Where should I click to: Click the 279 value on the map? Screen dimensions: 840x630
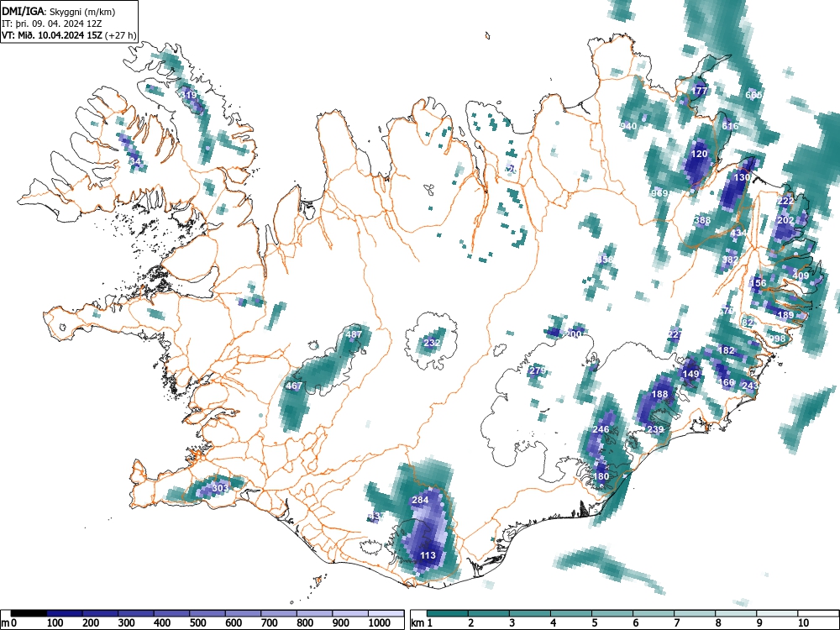point(538,370)
